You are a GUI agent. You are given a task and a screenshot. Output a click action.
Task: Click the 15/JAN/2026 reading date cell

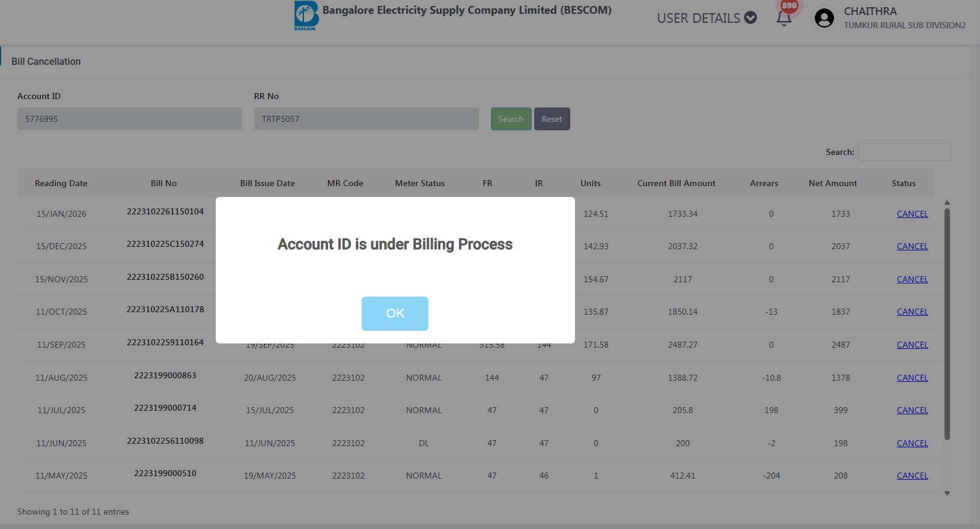[x=61, y=214]
